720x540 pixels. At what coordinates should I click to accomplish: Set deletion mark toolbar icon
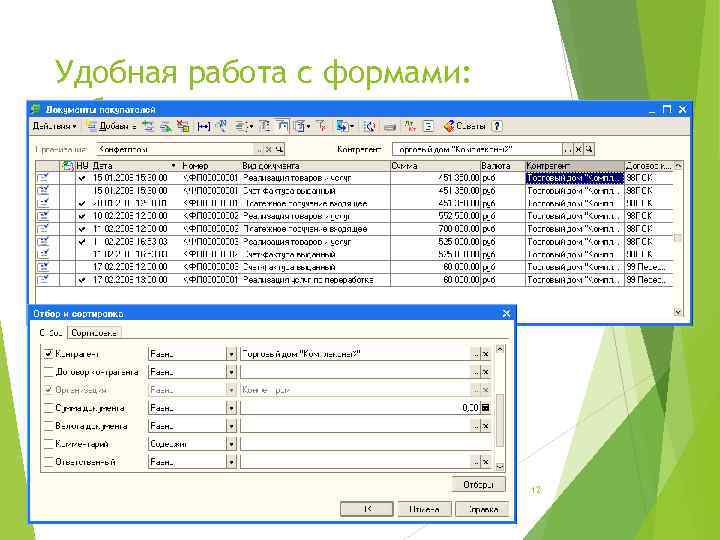pos(183,126)
